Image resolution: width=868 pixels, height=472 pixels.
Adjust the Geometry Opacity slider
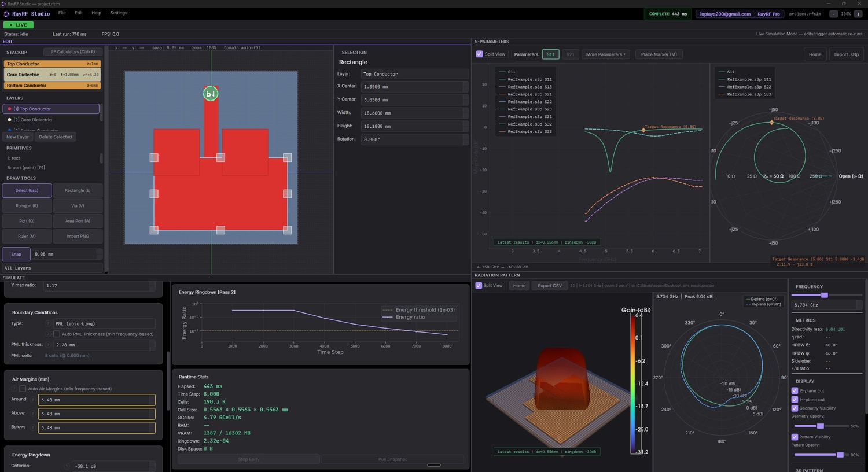pos(821,426)
